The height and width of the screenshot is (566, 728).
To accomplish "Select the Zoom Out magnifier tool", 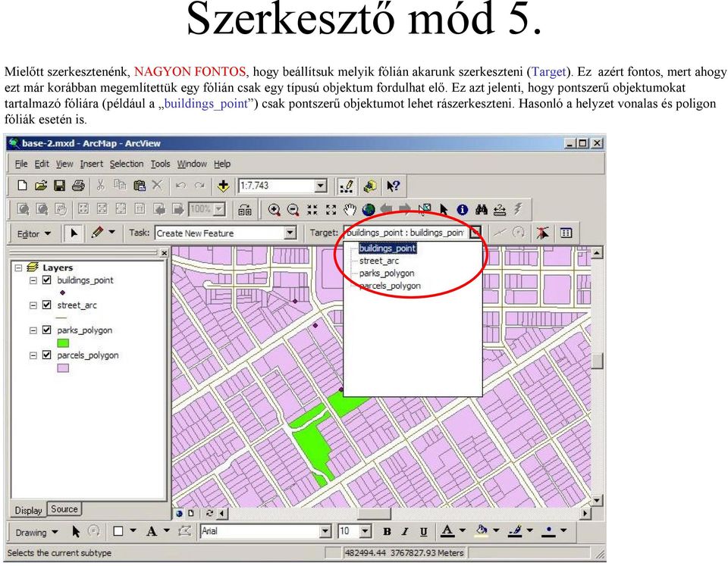I will [293, 210].
